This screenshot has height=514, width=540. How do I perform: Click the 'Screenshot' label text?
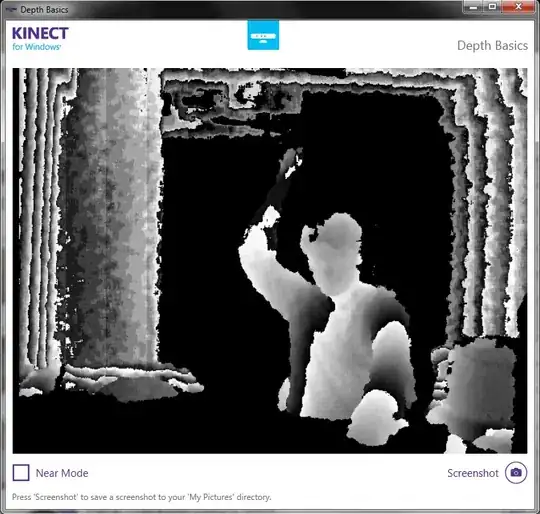473,473
